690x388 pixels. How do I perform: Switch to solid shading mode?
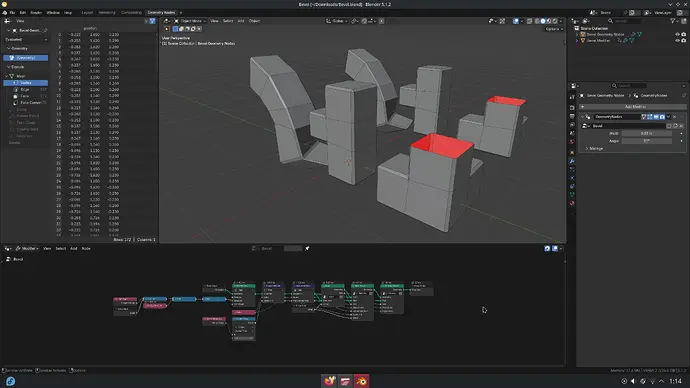(x=543, y=21)
